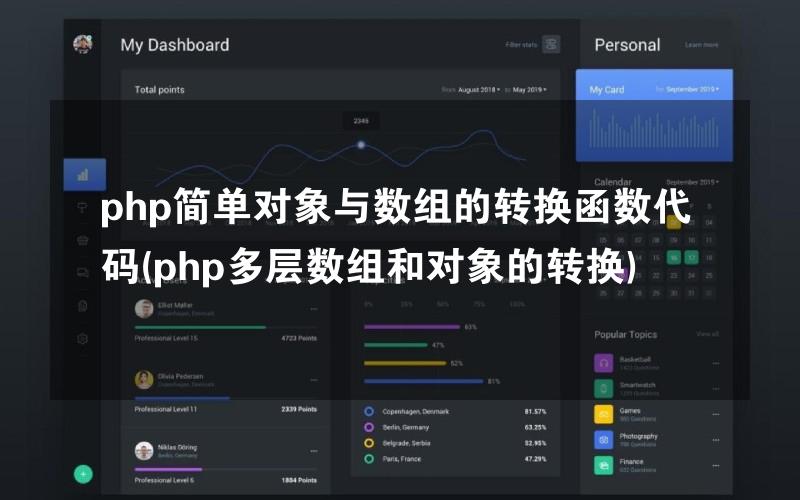The image size is (800, 500).
Task: Select the bar chart sidebar icon
Action: (83, 174)
